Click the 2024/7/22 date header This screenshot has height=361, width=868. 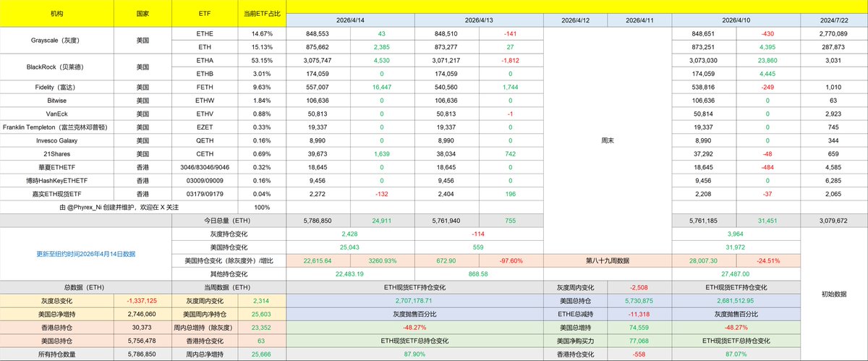pyautogui.click(x=833, y=20)
